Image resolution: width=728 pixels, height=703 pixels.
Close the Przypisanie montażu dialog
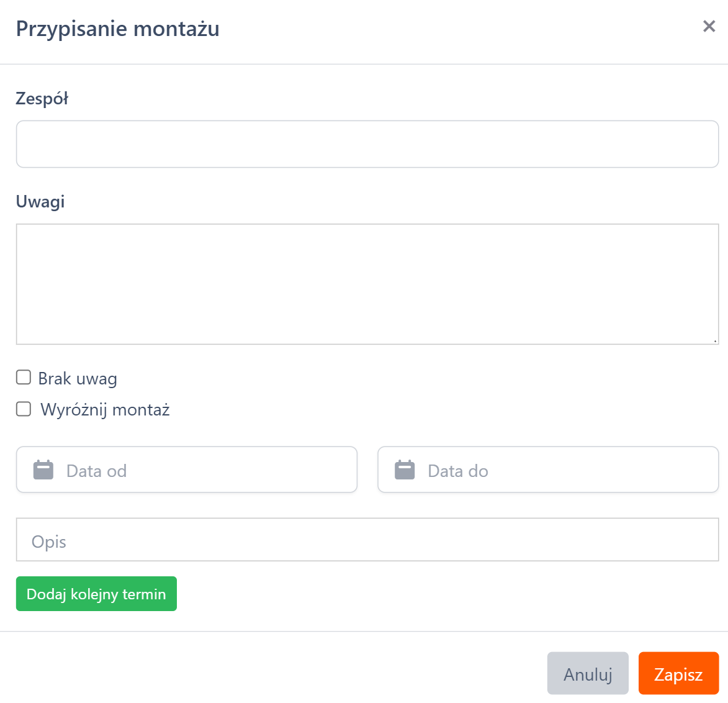click(x=709, y=26)
